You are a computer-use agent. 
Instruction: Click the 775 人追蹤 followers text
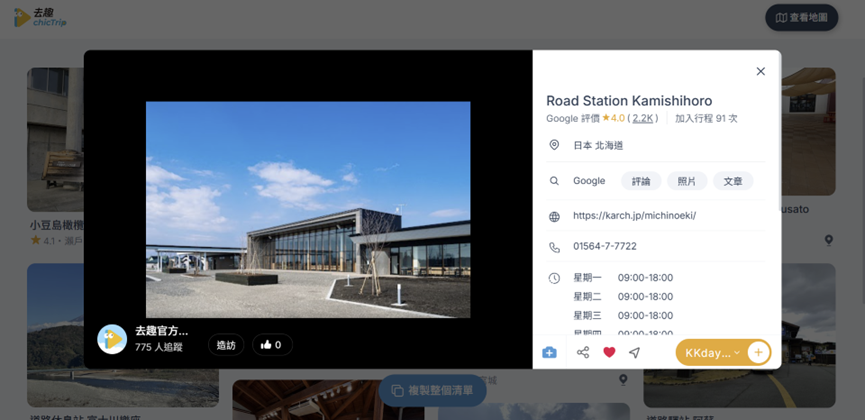[x=159, y=347]
